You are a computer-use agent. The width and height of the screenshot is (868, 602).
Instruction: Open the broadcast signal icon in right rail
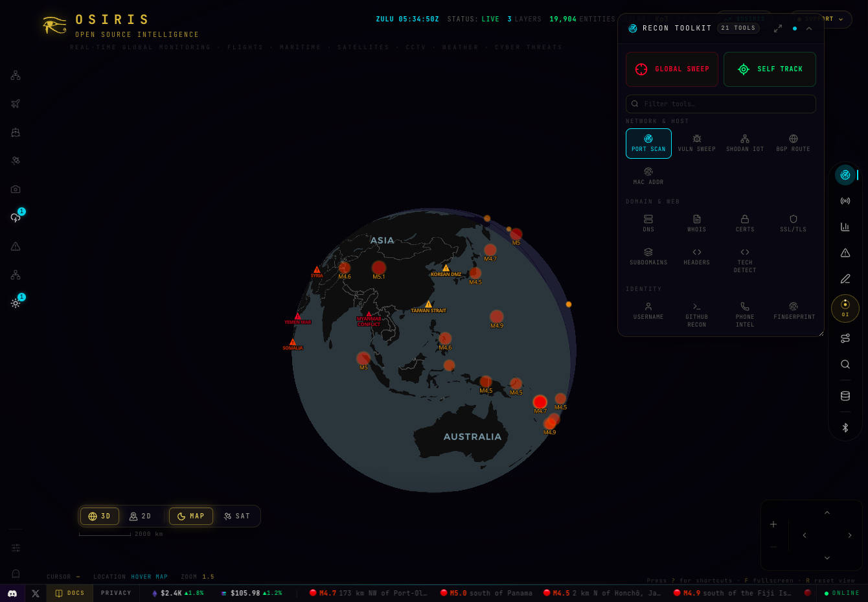click(x=845, y=201)
